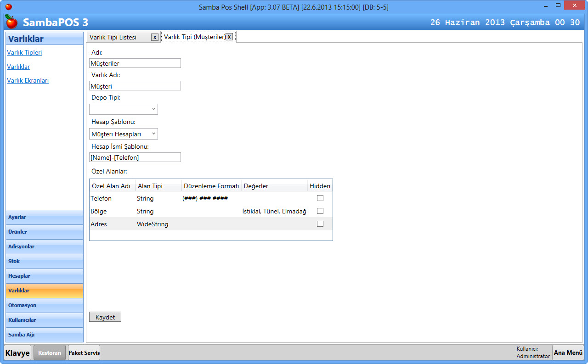
Task: Toggle Hidden checkbox for Telefon row
Action: click(x=320, y=198)
